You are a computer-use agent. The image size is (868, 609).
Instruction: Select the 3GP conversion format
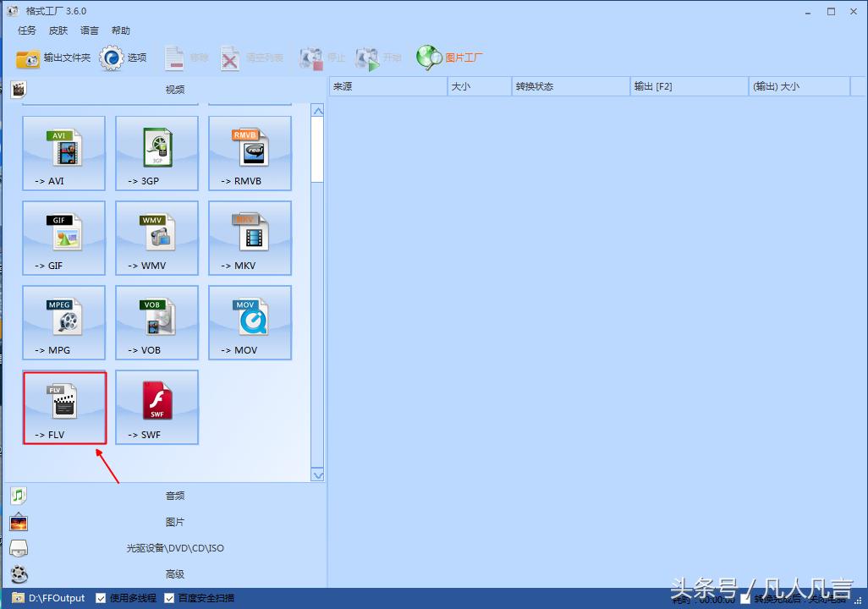point(157,153)
